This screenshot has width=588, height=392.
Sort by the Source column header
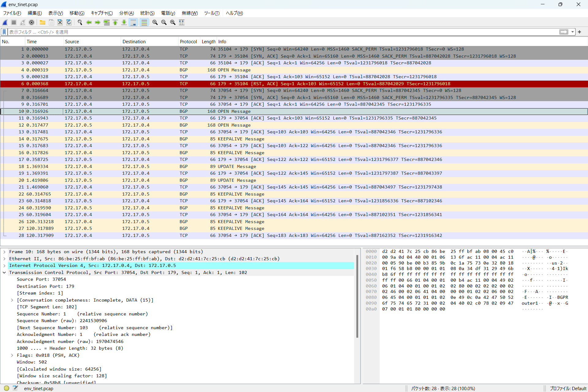(92, 42)
